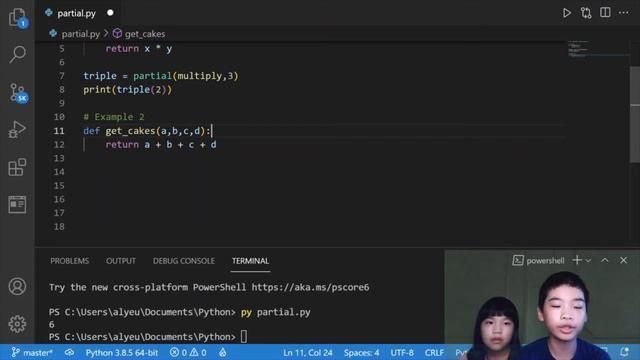Run the Python file with play button

click(x=567, y=13)
